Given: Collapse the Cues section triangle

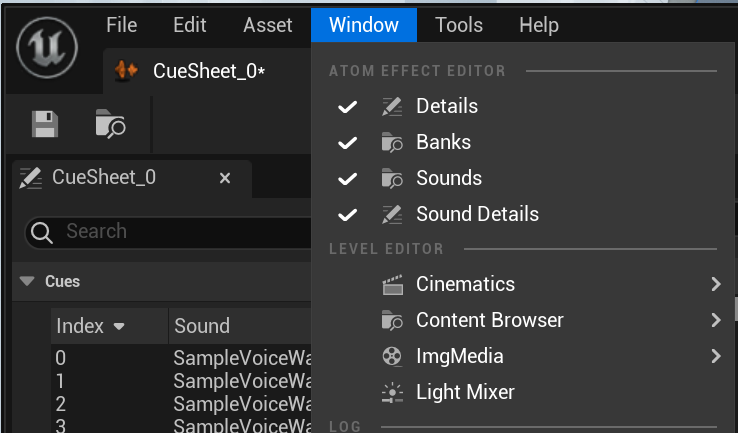Looking at the screenshot, I should 27,281.
